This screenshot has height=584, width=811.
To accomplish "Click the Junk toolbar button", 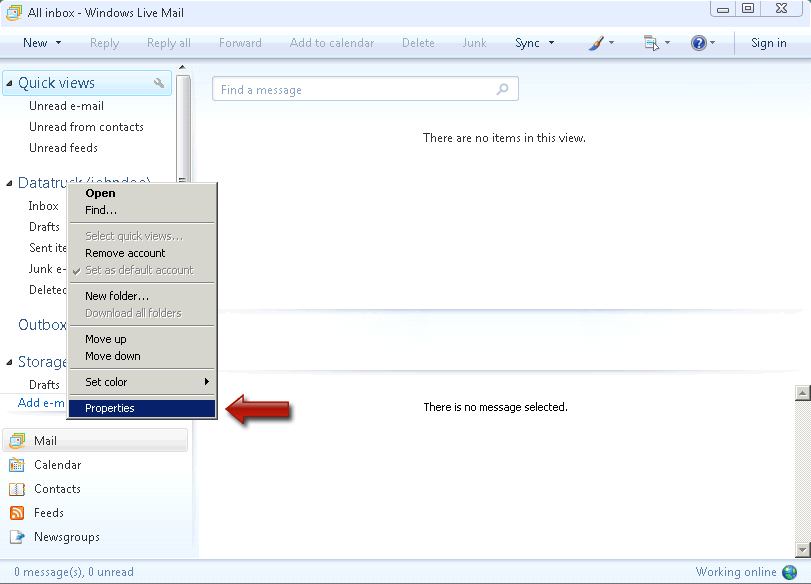I will 474,43.
